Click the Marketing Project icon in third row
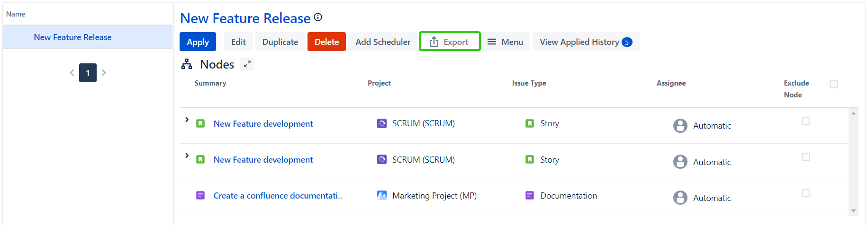 click(381, 195)
